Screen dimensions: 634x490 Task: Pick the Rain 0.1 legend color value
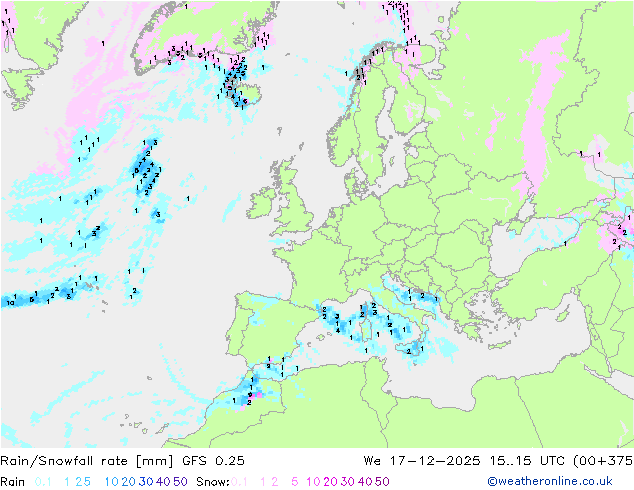pos(43,482)
